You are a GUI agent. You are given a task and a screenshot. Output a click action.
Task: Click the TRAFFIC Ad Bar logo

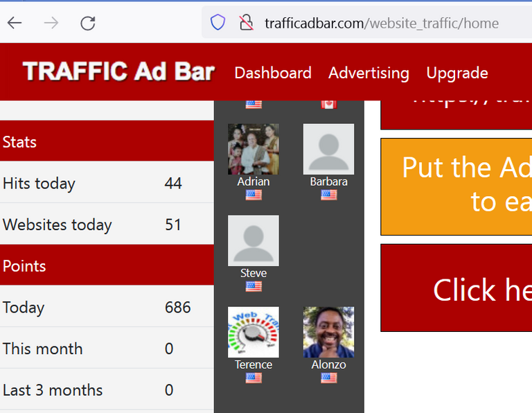click(x=118, y=71)
